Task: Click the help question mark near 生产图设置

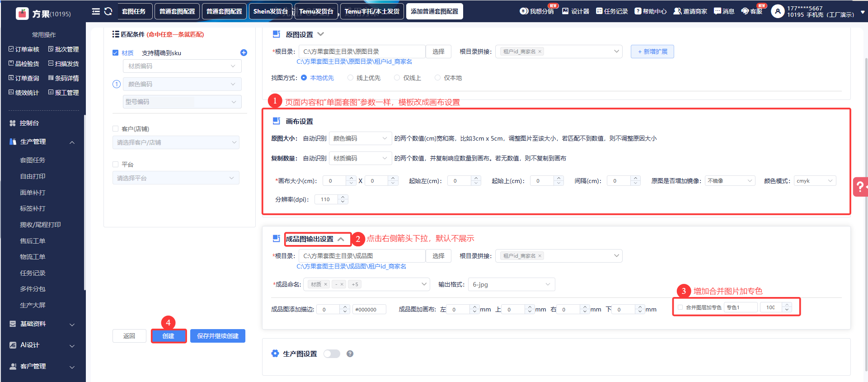Action: pyautogui.click(x=350, y=354)
